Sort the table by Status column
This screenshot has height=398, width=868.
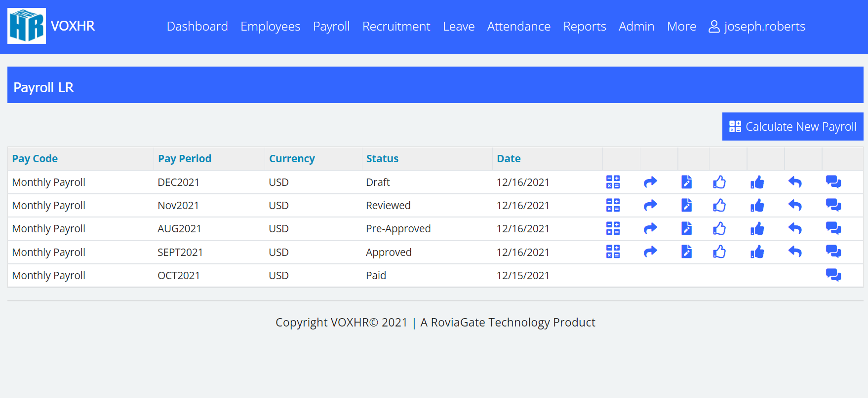[382, 159]
